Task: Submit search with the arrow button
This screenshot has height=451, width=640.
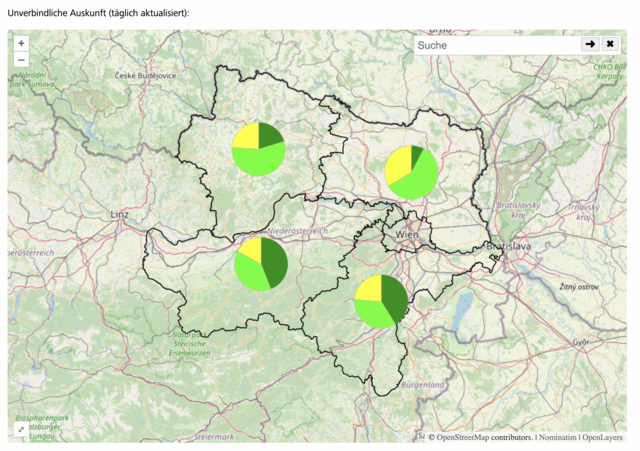Action: pyautogui.click(x=590, y=45)
